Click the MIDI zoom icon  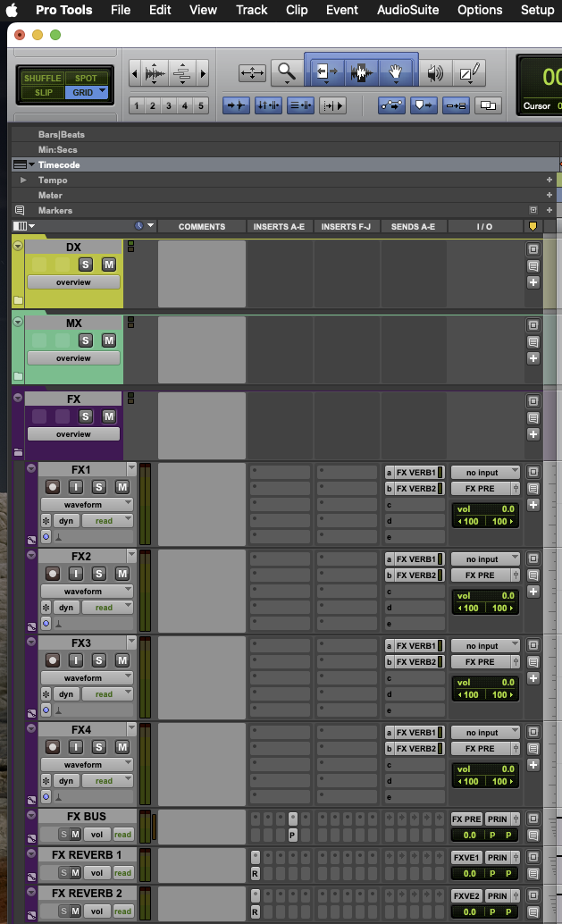[182, 73]
